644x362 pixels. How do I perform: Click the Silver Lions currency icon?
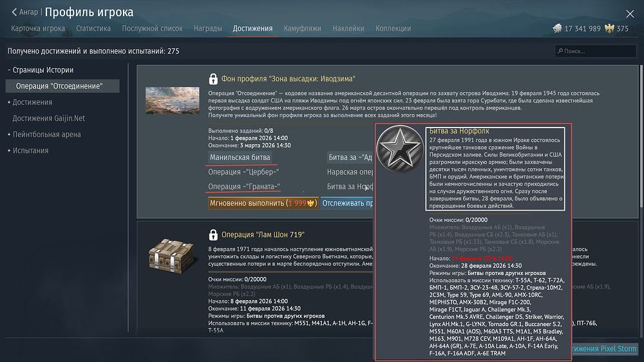[557, 28]
